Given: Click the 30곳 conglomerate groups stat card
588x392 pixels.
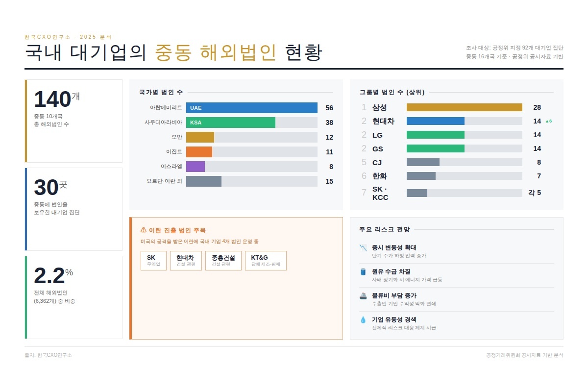Looking at the screenshot, I should point(73,209).
